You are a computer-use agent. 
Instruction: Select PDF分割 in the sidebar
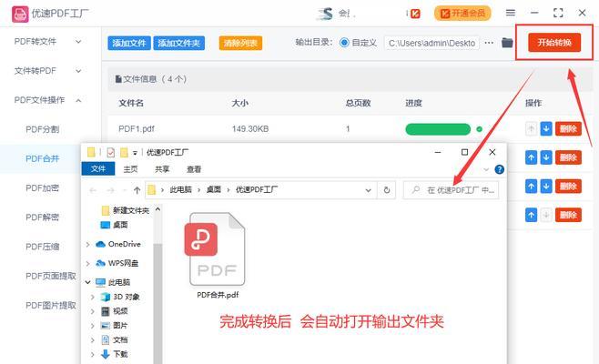pos(43,129)
